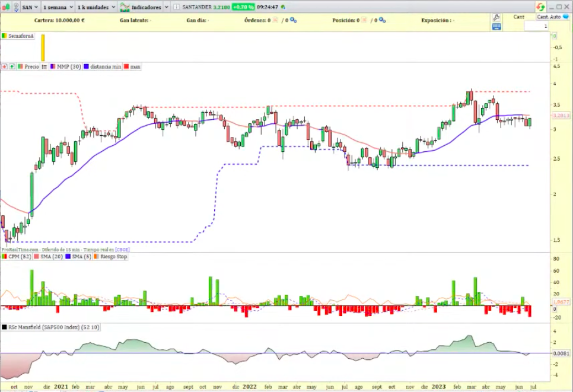This screenshot has height=392, width=573.
Task: Open the SAN ticker dropdown
Action: [x=30, y=7]
